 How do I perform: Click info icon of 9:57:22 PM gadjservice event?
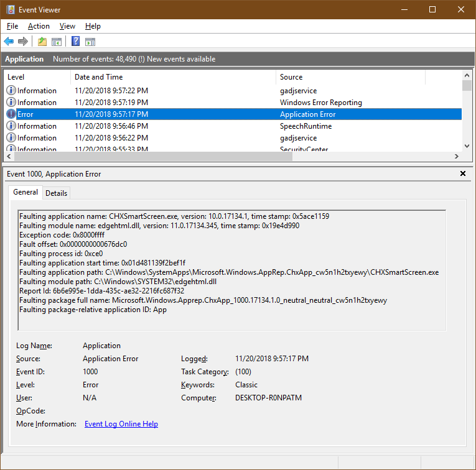(x=11, y=90)
